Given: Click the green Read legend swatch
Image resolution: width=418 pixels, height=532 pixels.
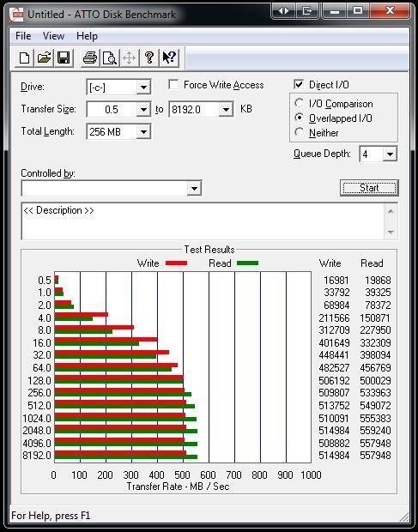Looking at the screenshot, I should (247, 263).
